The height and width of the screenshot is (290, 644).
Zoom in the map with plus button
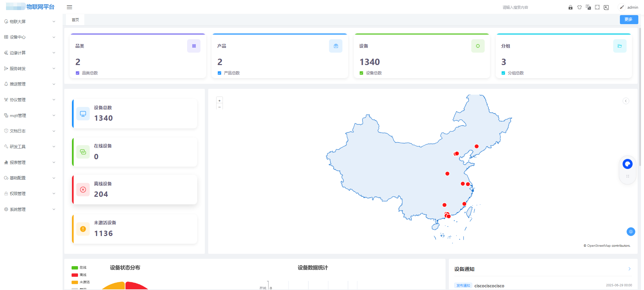[x=220, y=101]
